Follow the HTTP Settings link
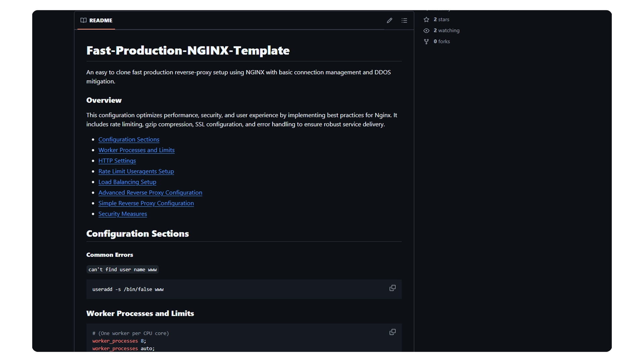Image resolution: width=644 pixels, height=362 pixels. coord(117,161)
